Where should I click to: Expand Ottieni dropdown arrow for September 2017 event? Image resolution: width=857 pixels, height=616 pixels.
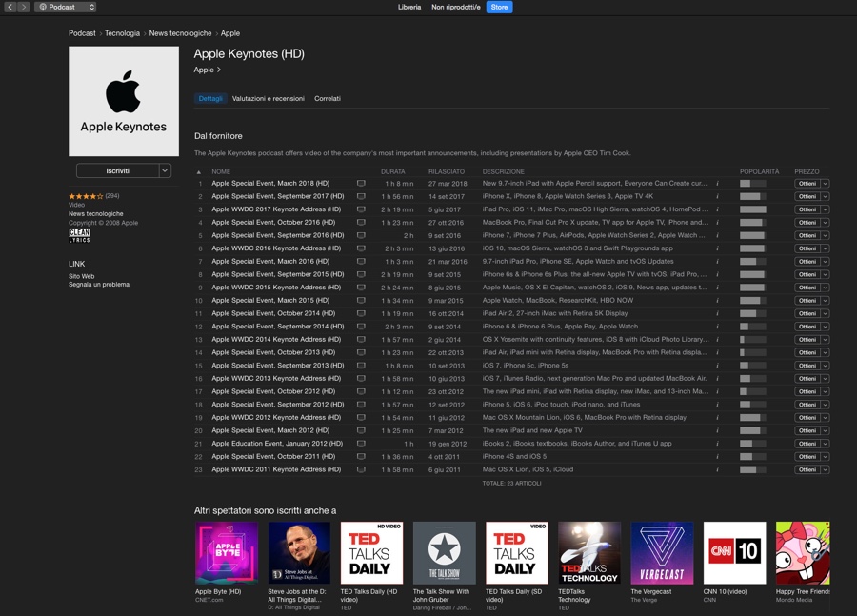click(826, 197)
